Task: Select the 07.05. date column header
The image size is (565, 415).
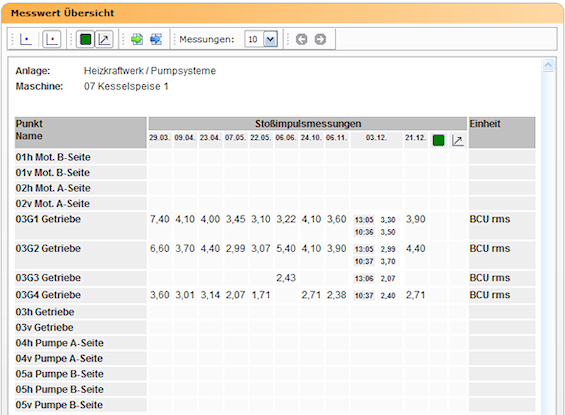Action: (x=235, y=138)
